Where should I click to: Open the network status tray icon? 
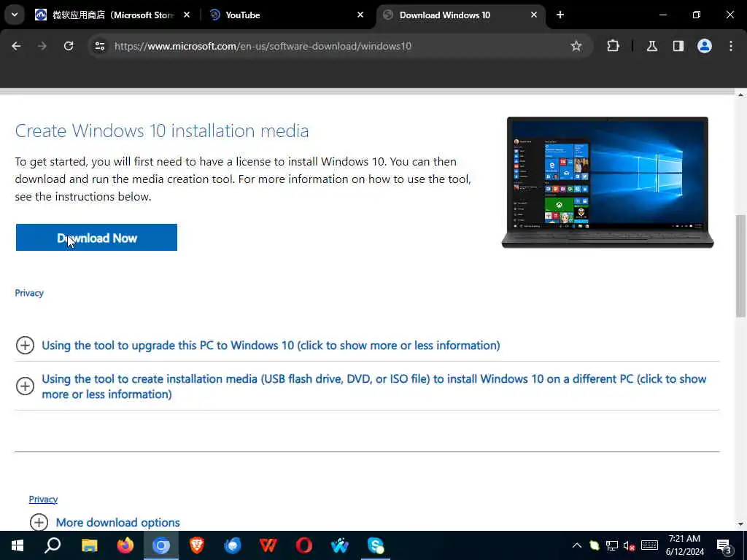click(x=612, y=545)
